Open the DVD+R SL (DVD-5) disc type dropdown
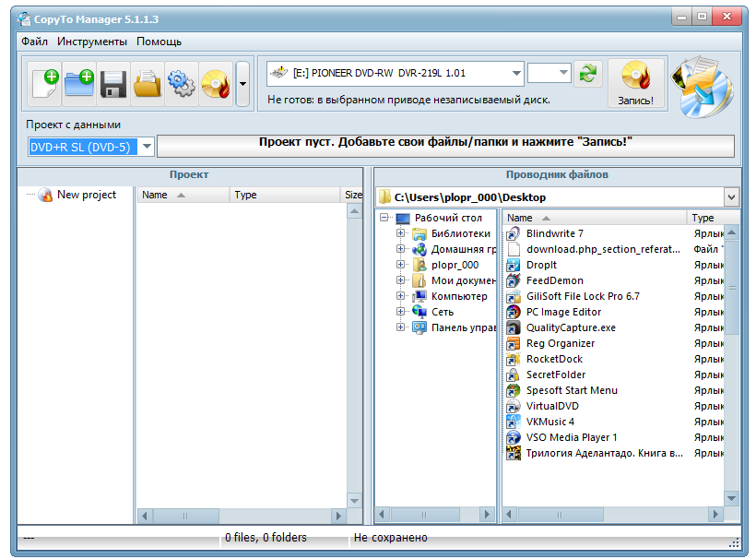Screen dimensions: 756x559 (148, 147)
